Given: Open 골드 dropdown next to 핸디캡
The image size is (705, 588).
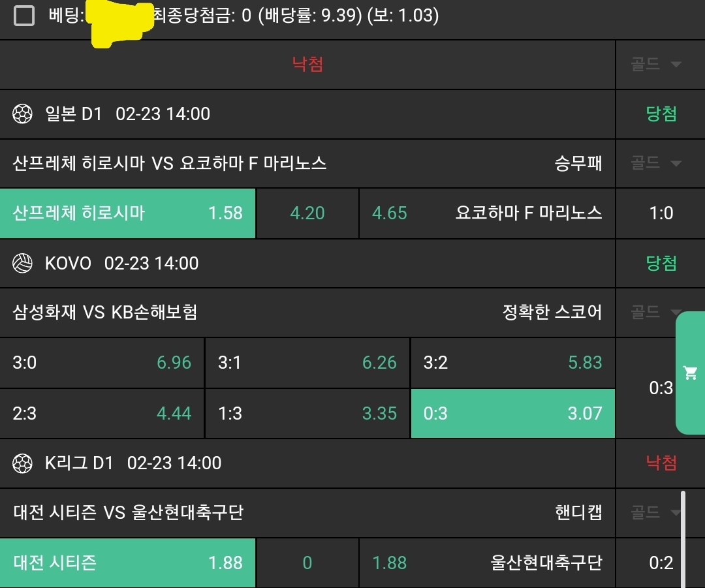Looking at the screenshot, I should (x=656, y=513).
